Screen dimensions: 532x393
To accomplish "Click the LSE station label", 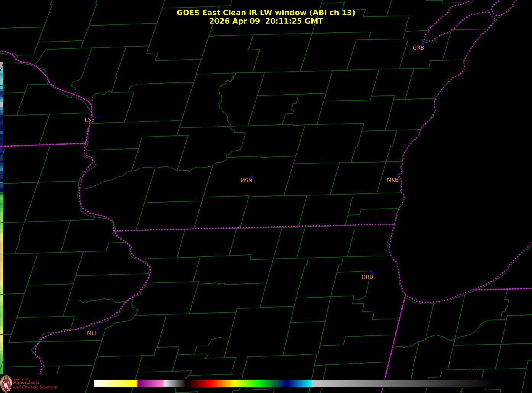I will 89,119.
